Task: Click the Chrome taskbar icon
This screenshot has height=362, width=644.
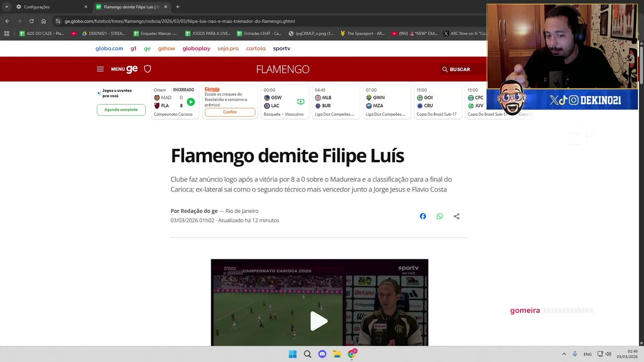Action: 352,354
